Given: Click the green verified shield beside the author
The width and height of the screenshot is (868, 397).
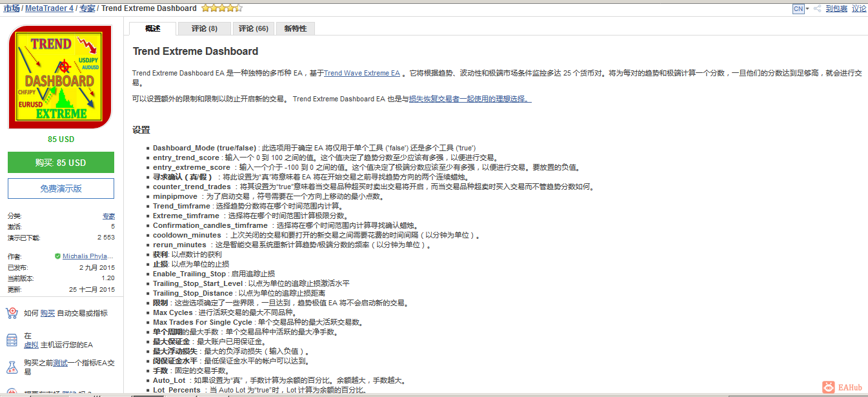Looking at the screenshot, I should (x=58, y=256).
